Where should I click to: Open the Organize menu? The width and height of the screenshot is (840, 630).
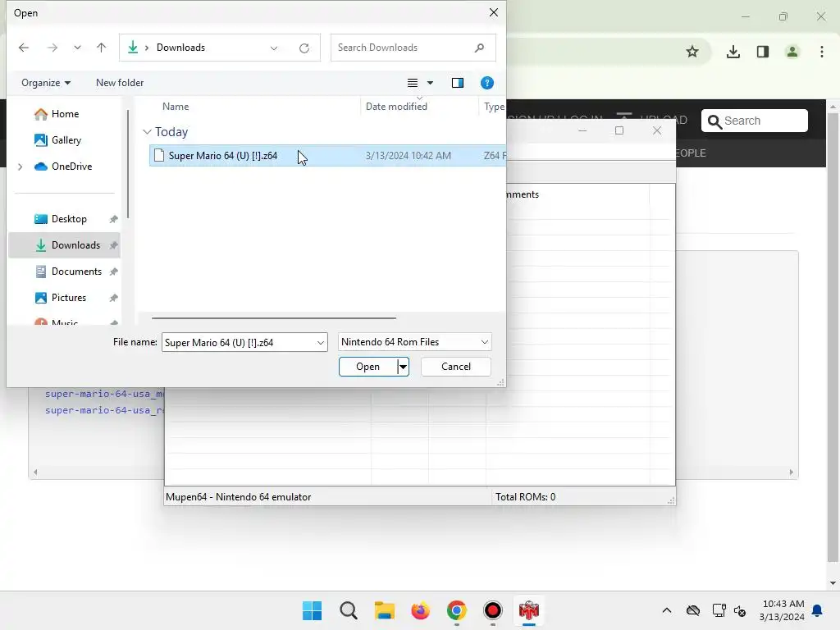tap(46, 83)
